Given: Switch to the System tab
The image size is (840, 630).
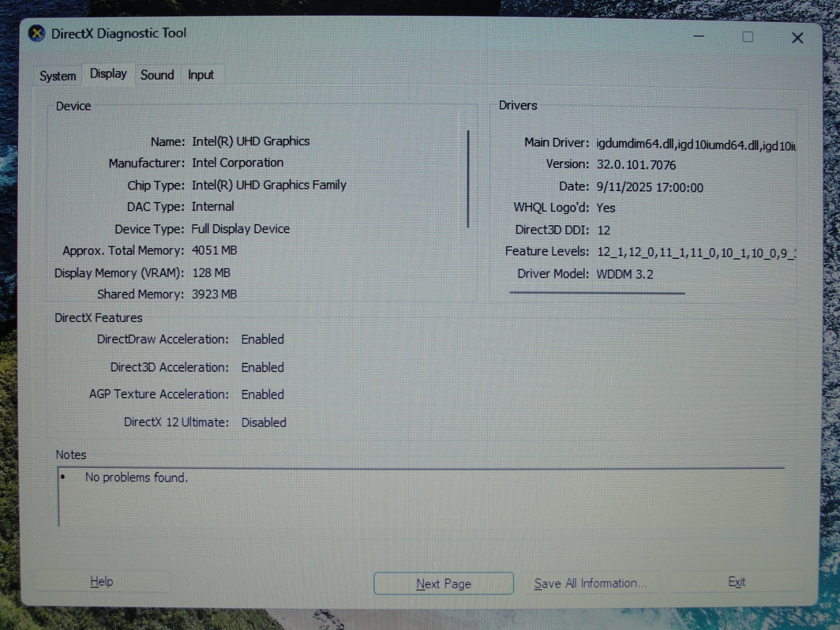Looking at the screenshot, I should [x=58, y=76].
